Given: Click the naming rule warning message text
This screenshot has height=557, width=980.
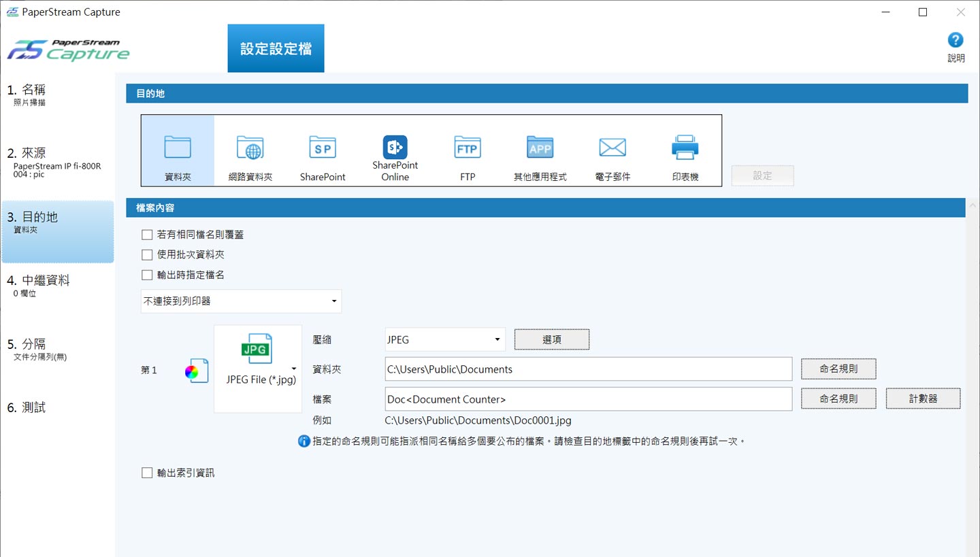Looking at the screenshot, I should click(529, 441).
